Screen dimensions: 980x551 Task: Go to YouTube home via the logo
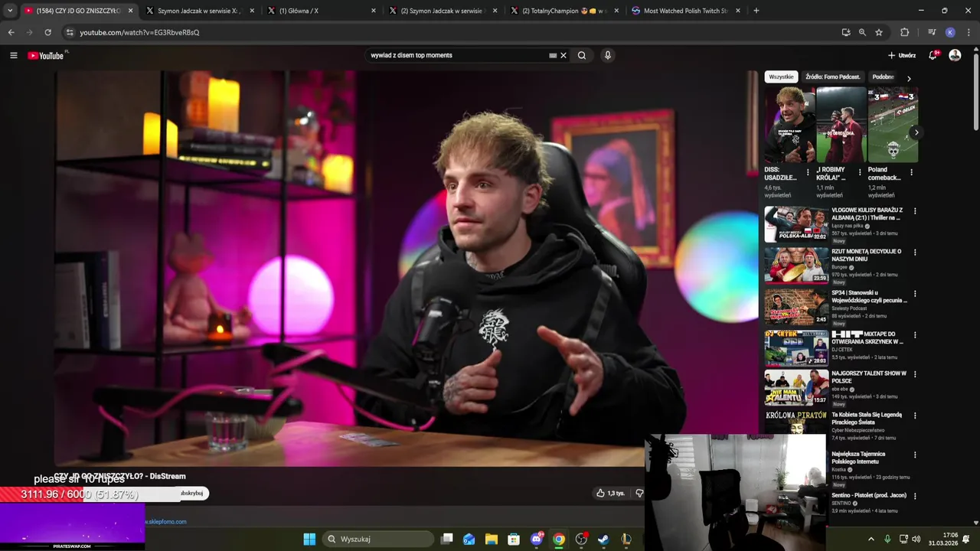point(46,55)
